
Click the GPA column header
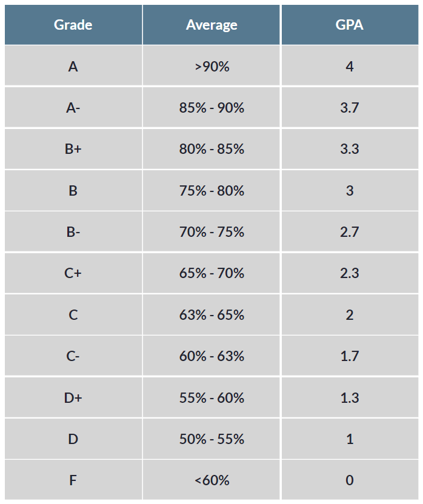pos(349,25)
